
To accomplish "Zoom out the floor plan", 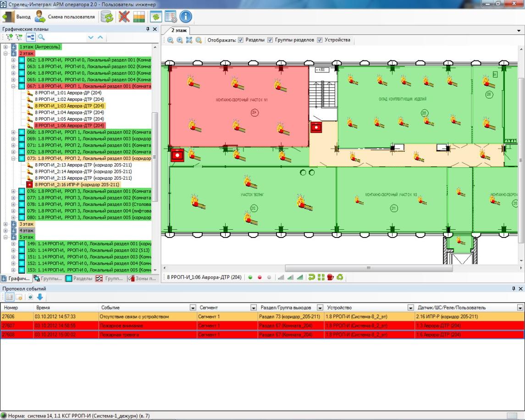I will pos(171,40).
